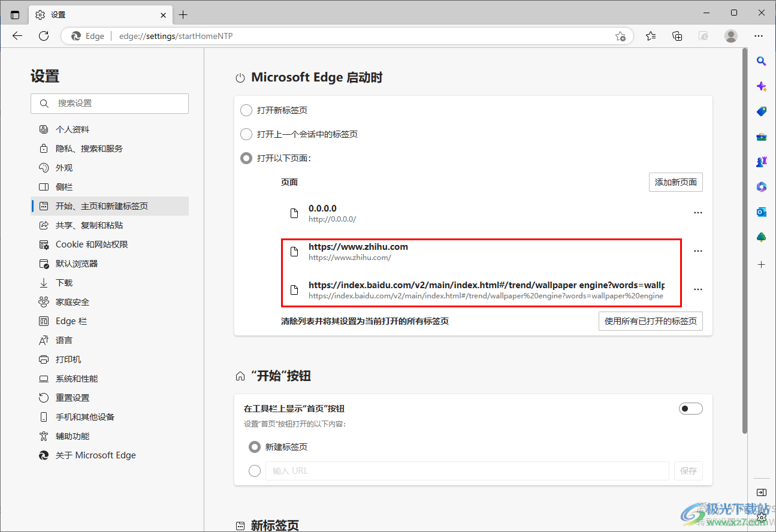Image resolution: width=776 pixels, height=532 pixels.
Task: Go back with the back arrow
Action: [17, 36]
